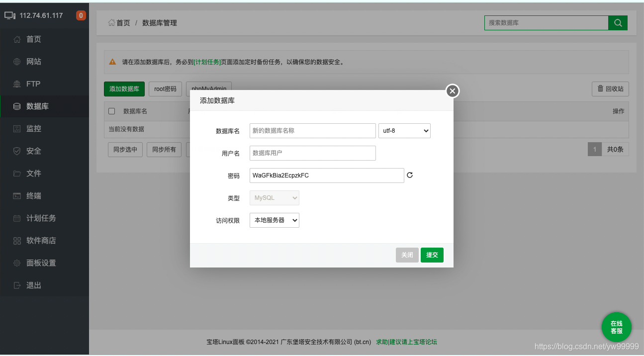Click the FTP icon in sidebar
The width and height of the screenshot is (644, 356).
pos(17,84)
